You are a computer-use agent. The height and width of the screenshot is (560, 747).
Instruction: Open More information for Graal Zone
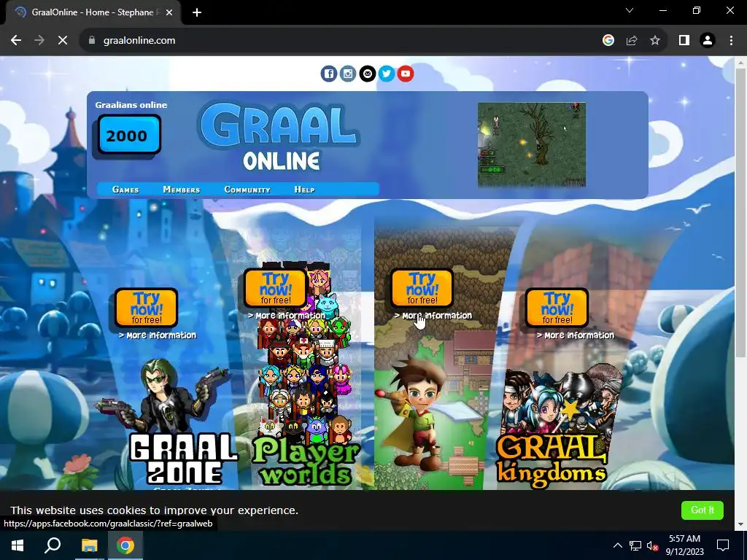click(x=158, y=335)
